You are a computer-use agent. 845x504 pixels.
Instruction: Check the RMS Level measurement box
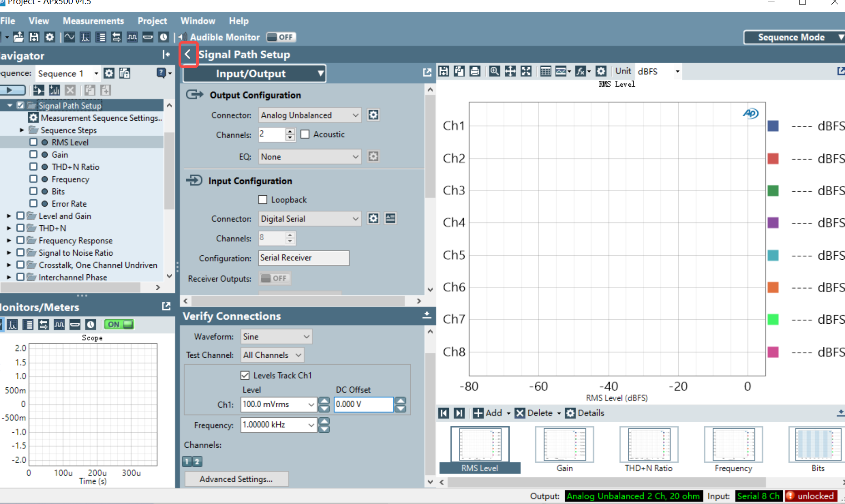point(33,142)
